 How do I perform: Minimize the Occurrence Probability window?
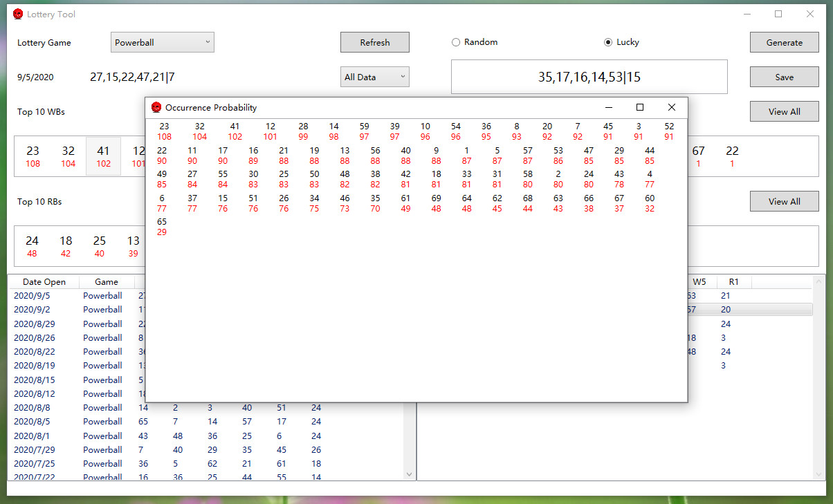(x=609, y=107)
